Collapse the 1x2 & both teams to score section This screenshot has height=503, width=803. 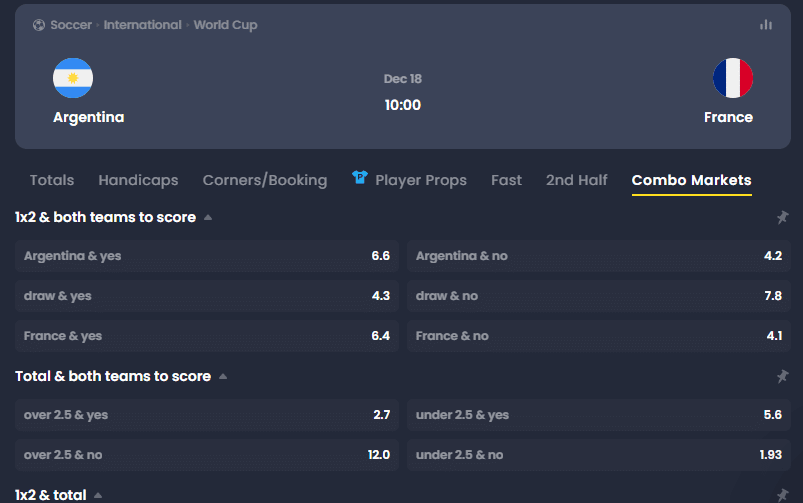(208, 217)
